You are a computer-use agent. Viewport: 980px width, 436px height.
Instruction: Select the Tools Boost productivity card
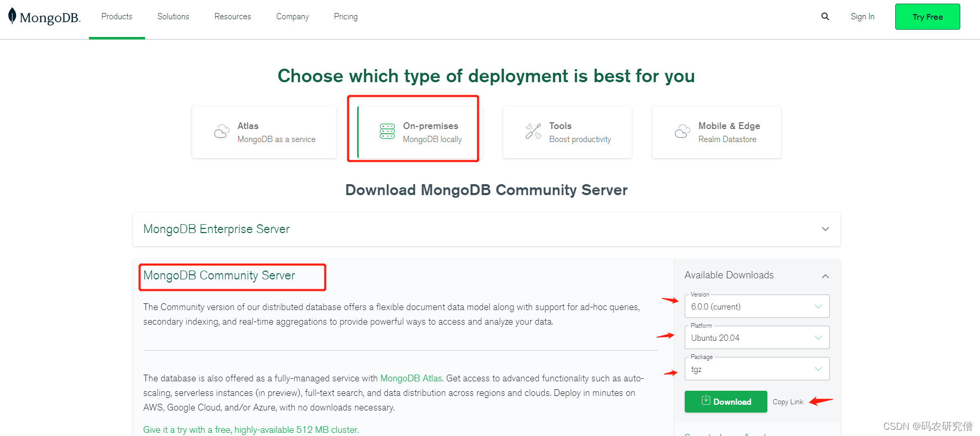[x=567, y=132]
